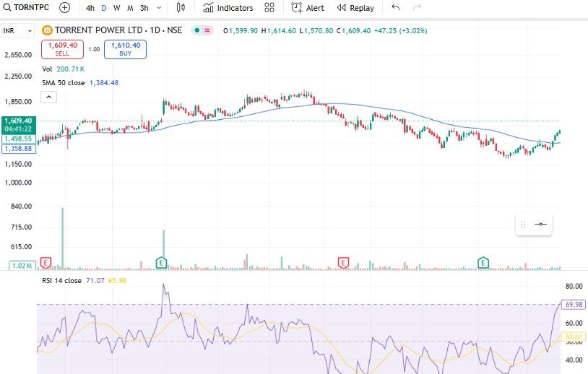Viewport: 588px width, 374px height.
Task: Choose the 3h timeframe
Action: pyautogui.click(x=144, y=8)
